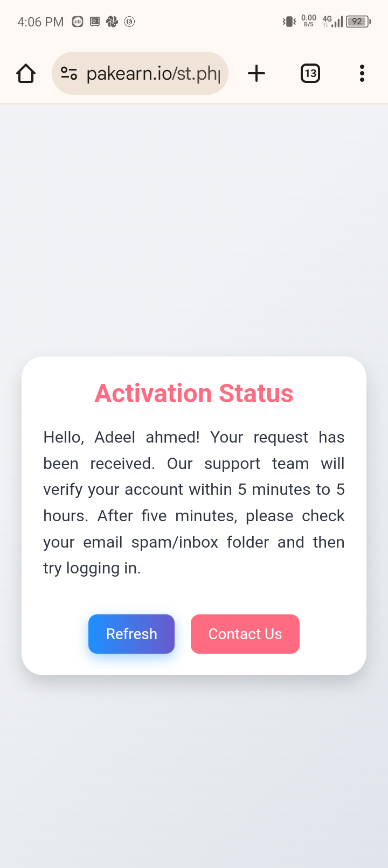The width and height of the screenshot is (388, 868).
Task: Tap the circled B notification icon
Action: [129, 22]
